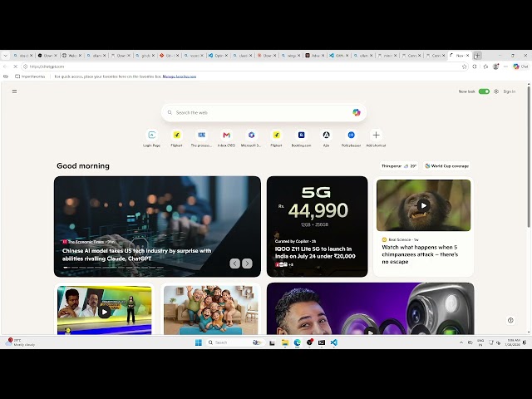This screenshot has height=399, width=532.
Task: Open the taskbar clock and date
Action: click(512, 342)
